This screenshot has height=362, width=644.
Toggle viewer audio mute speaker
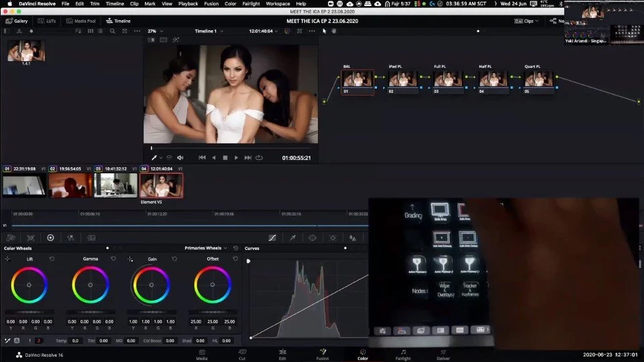pyautogui.click(x=180, y=158)
